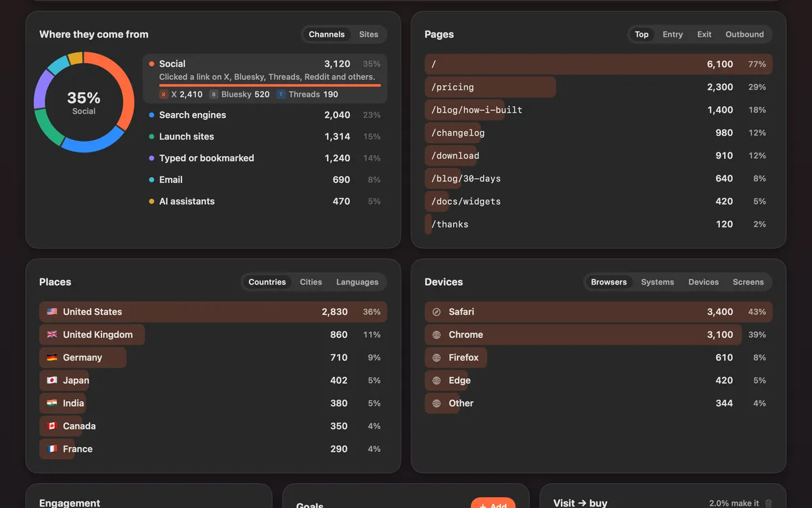Click the Canada flag icon
The height and width of the screenshot is (508, 812).
pyautogui.click(x=52, y=427)
